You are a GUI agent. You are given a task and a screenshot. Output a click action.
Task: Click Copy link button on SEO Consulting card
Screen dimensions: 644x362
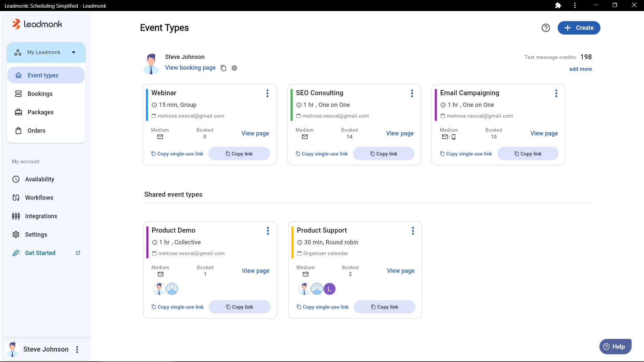click(384, 154)
